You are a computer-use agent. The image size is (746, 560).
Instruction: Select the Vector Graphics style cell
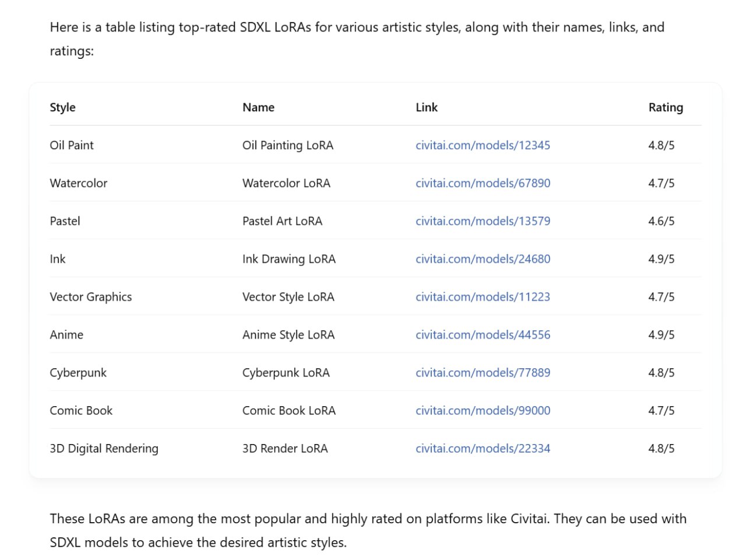pyautogui.click(x=91, y=297)
